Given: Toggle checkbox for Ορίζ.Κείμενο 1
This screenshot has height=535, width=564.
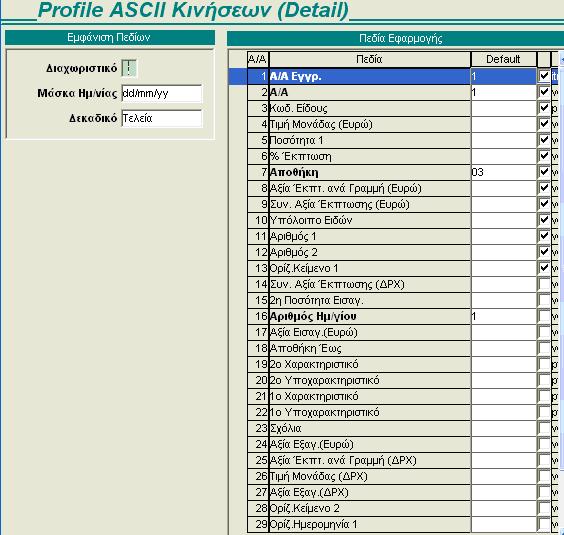Looking at the screenshot, I should pyautogui.click(x=544, y=268).
